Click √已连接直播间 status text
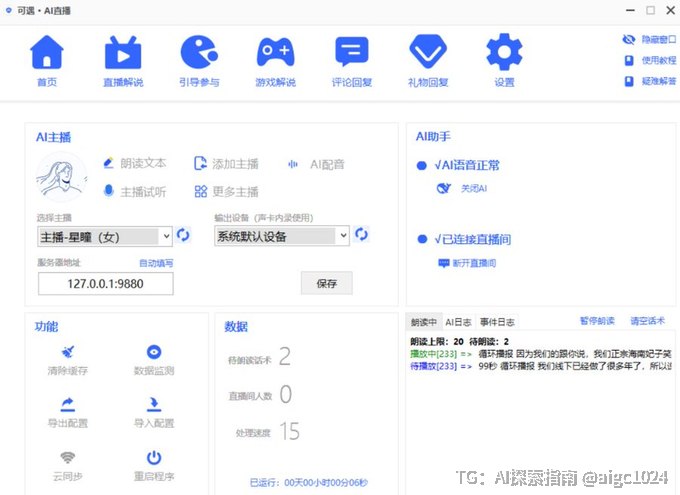680x495 pixels. [x=473, y=239]
